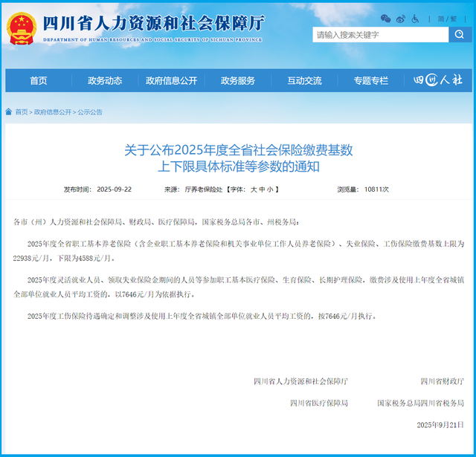Open the Weibo icon link
The width and height of the screenshot is (476, 457).
point(401,18)
